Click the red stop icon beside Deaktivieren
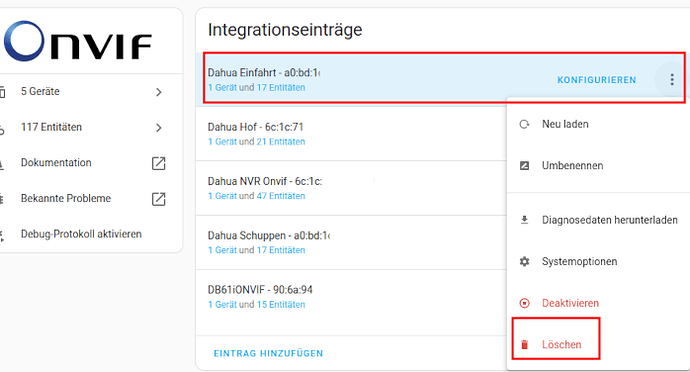690x372 pixels. pyautogui.click(x=524, y=303)
